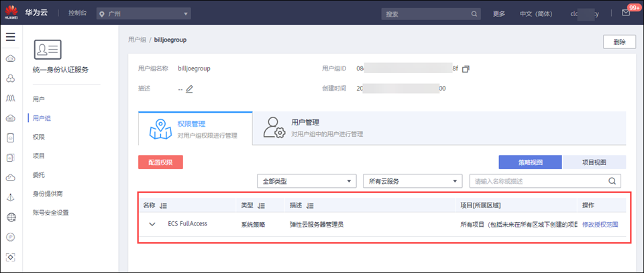Screen dimensions: 644x273
Task: Click the top 搜索 input field
Action: [x=431, y=13]
